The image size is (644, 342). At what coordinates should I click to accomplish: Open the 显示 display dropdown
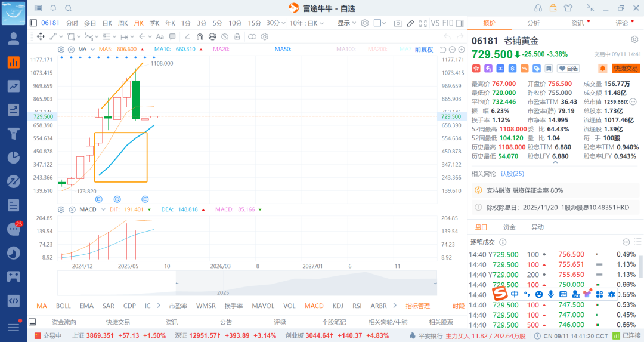pyautogui.click(x=346, y=23)
